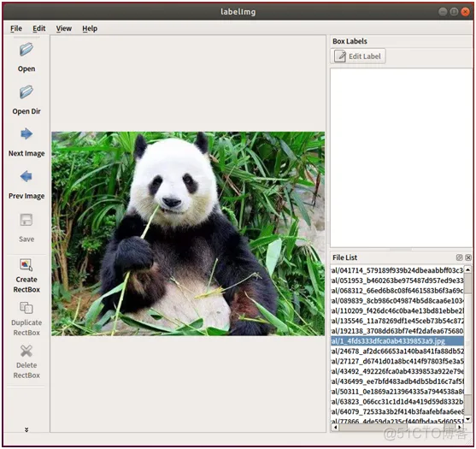
Task: Click File List horizontal scroll left arrow
Action: tap(335, 427)
